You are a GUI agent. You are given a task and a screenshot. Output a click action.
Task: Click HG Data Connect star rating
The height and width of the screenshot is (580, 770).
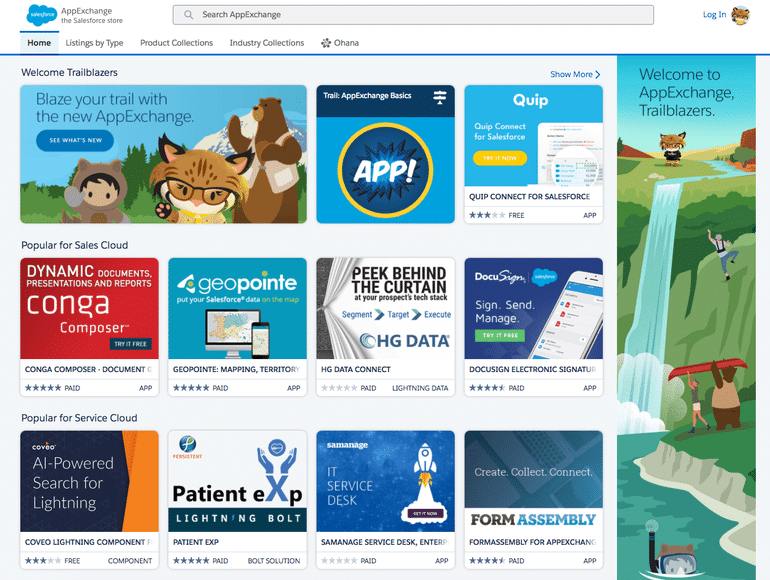(x=339, y=388)
